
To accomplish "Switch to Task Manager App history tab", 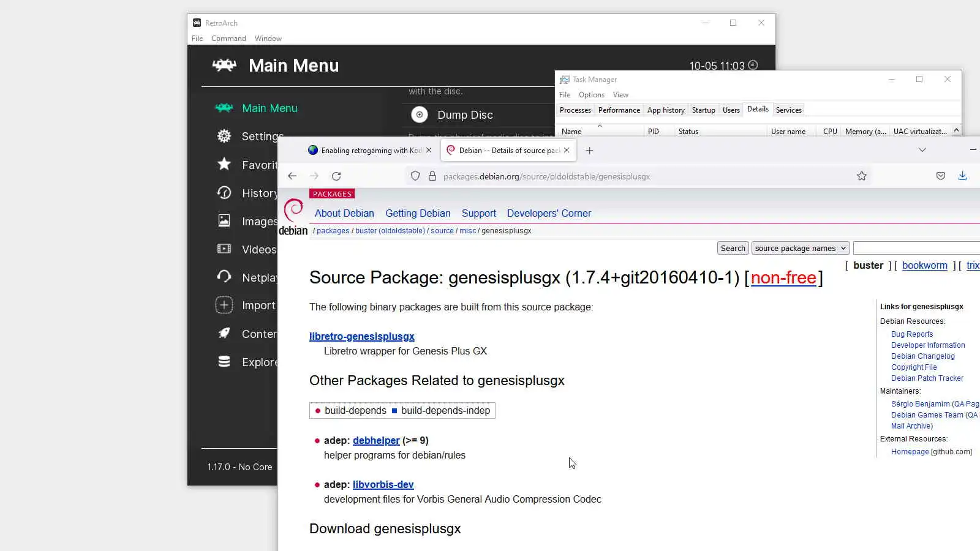I will tap(666, 110).
